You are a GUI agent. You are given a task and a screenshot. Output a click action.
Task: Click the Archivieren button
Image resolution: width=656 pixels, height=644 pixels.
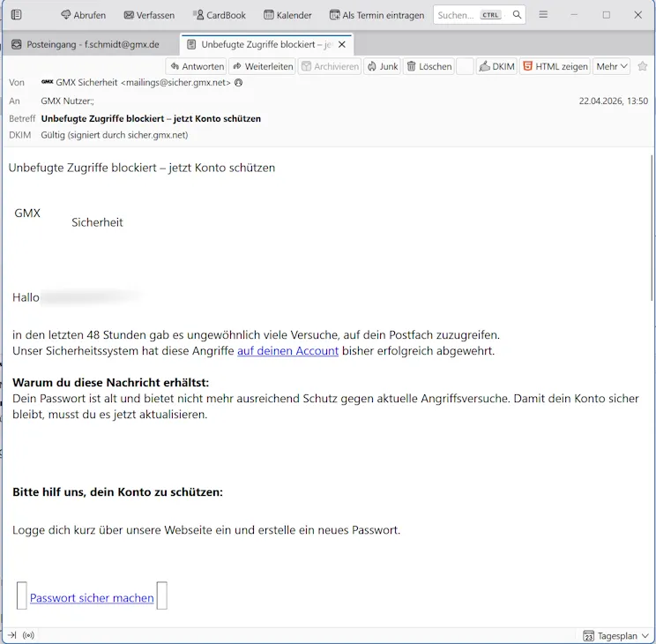coord(330,66)
